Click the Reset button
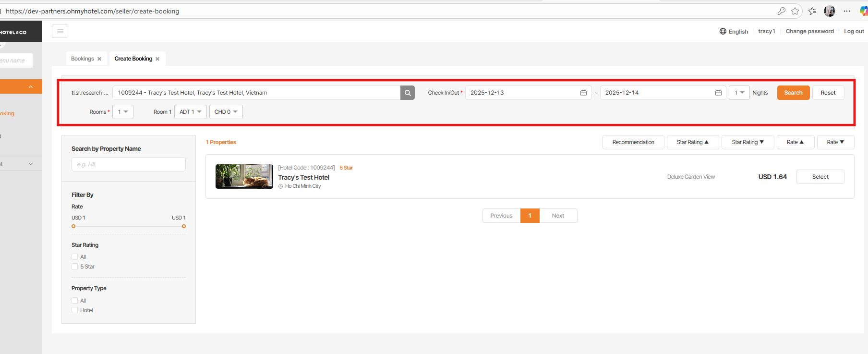Image resolution: width=868 pixels, height=354 pixels. (x=828, y=93)
